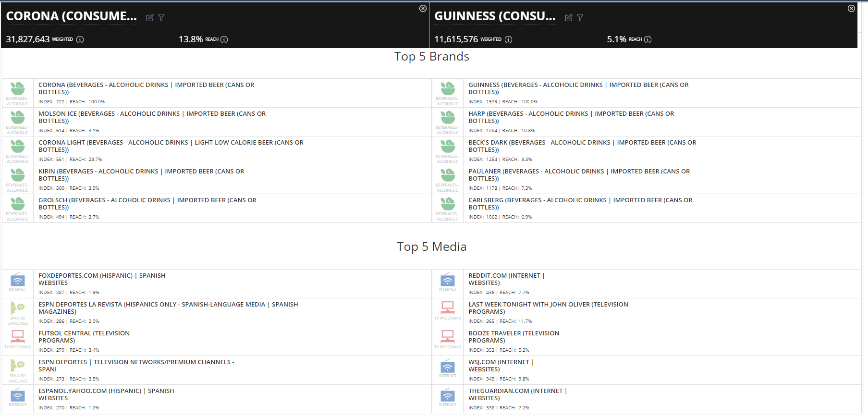Screen dimensions: 868x418
Task: Select the CORONA (CONSUME... panel title
Action: click(x=71, y=16)
